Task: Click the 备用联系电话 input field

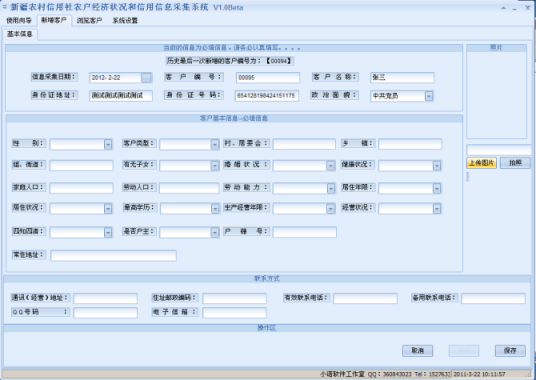Action: [x=493, y=298]
